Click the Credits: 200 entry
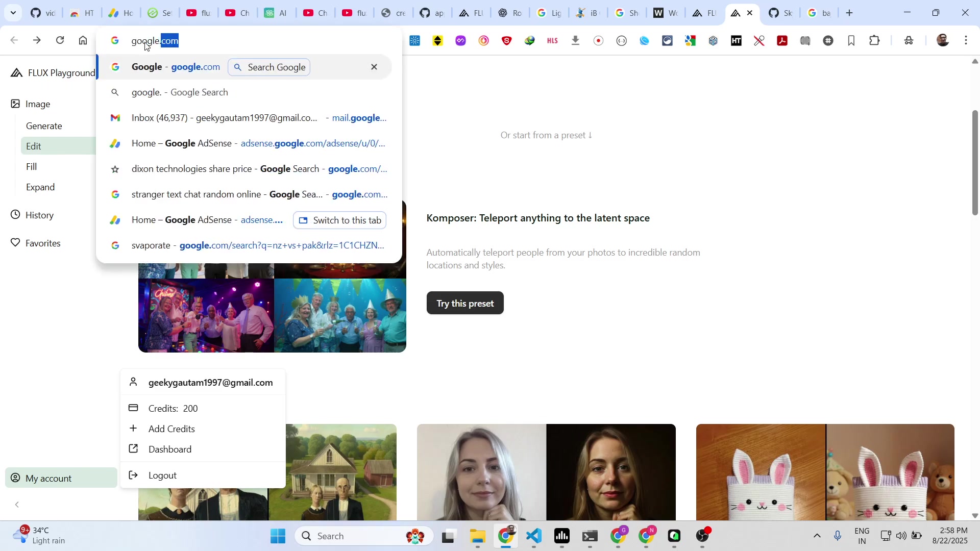Image resolution: width=980 pixels, height=551 pixels. (203, 409)
